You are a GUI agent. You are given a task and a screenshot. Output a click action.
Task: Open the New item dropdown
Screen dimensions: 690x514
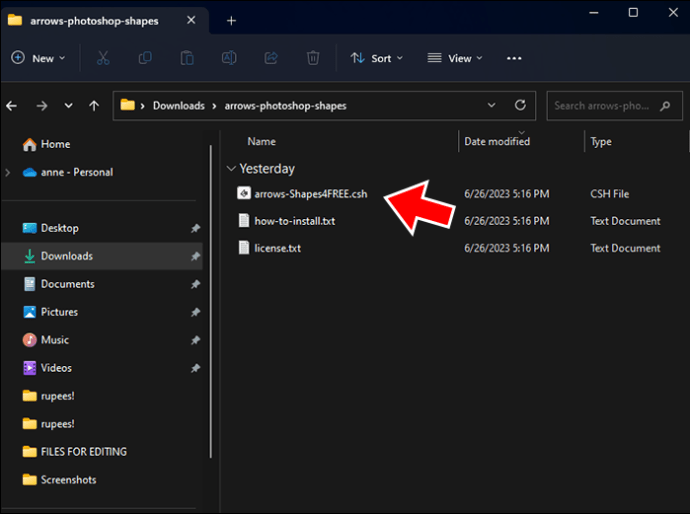38,58
